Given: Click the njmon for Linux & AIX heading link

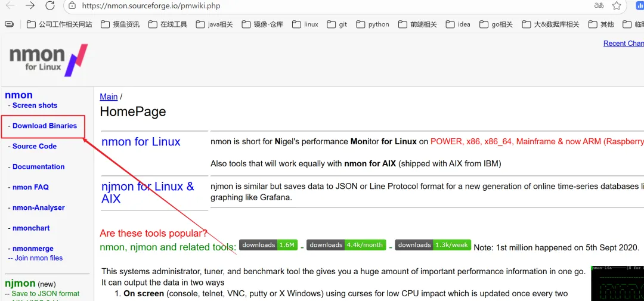Looking at the screenshot, I should tap(148, 193).
